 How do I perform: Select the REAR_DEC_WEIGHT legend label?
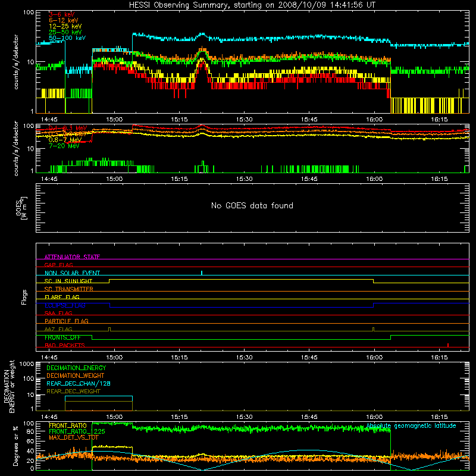73,392
